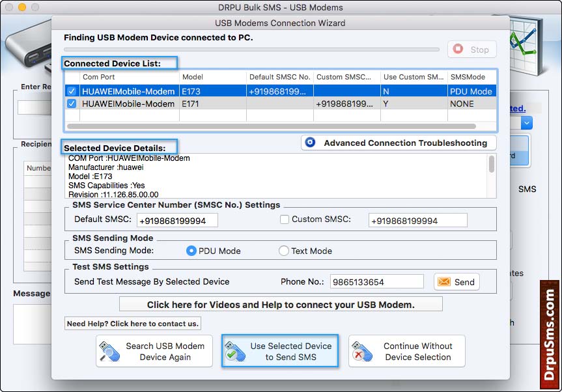Click the N cell in E173 row
This screenshot has width=562, height=392.
(414, 91)
